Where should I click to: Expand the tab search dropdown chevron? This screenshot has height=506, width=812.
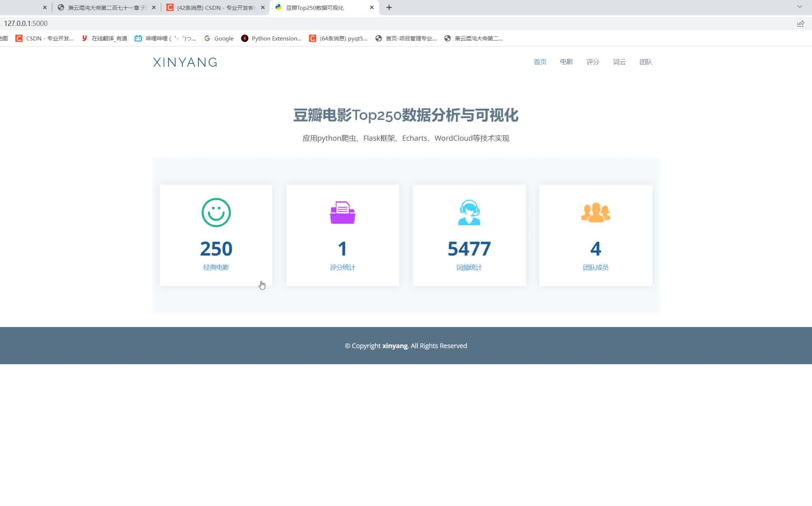tap(800, 7)
